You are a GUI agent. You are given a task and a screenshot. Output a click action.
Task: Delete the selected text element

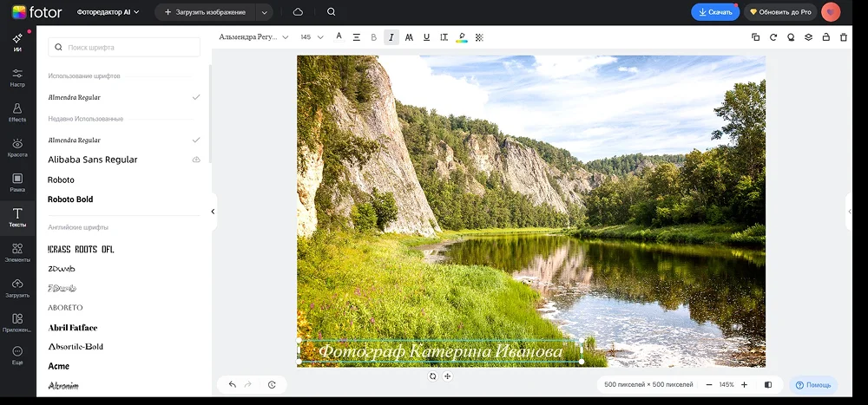click(x=844, y=37)
